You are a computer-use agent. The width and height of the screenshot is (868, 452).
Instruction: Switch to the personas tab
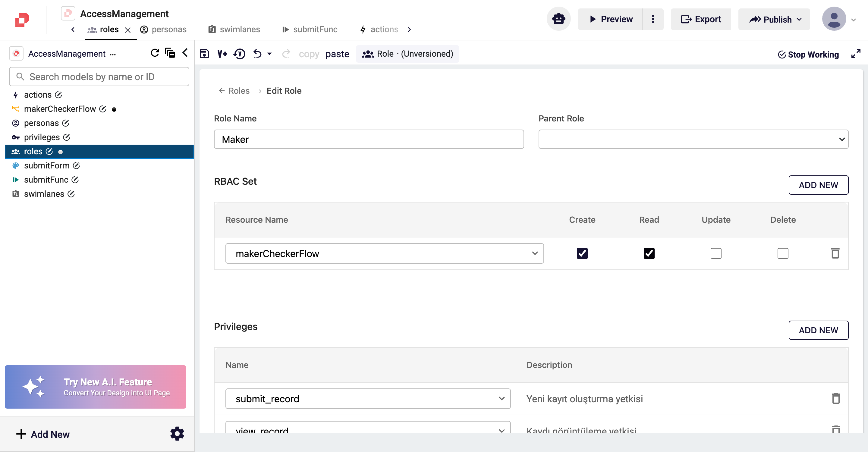pos(163,29)
